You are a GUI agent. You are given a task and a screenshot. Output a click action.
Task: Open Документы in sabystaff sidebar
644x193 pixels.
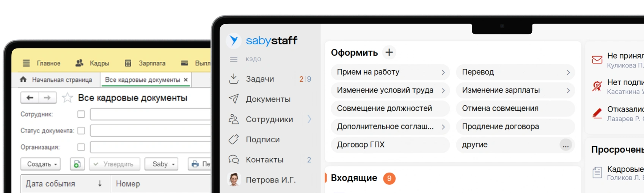(268, 99)
